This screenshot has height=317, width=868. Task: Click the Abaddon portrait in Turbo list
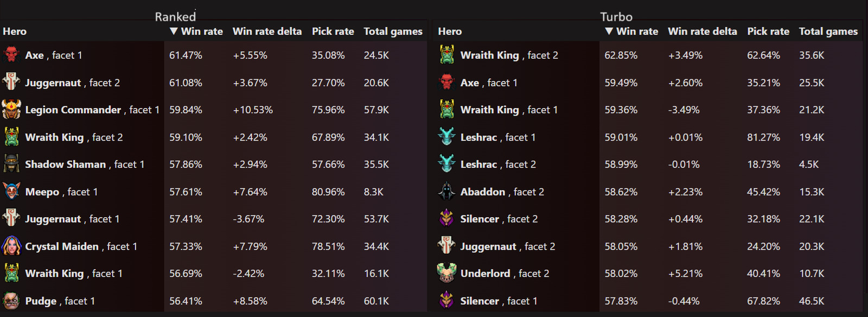(x=446, y=192)
